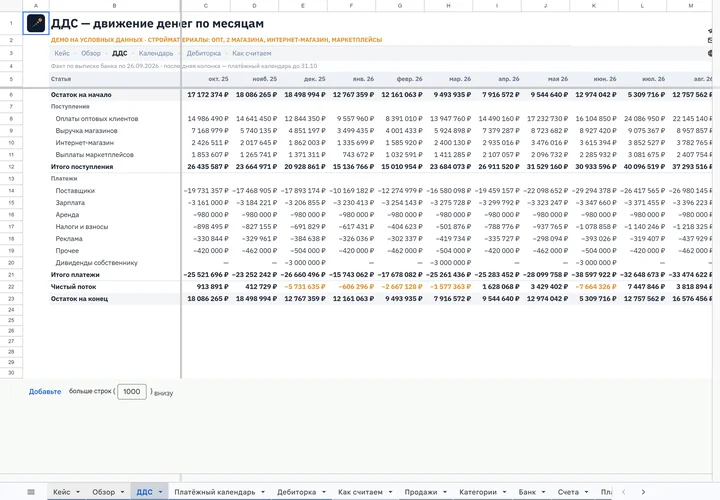720x500 pixels.
Task: Open the ДДС sheet tab dropdown arrow
Action: (160, 492)
